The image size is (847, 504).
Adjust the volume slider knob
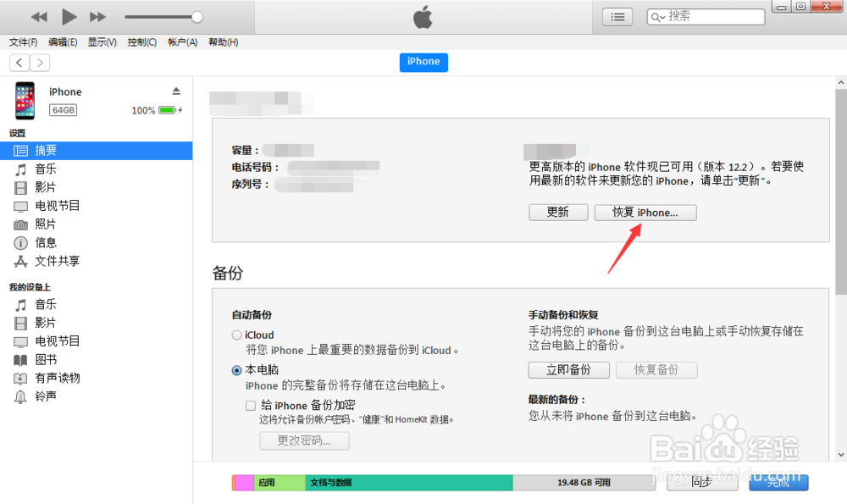[197, 17]
